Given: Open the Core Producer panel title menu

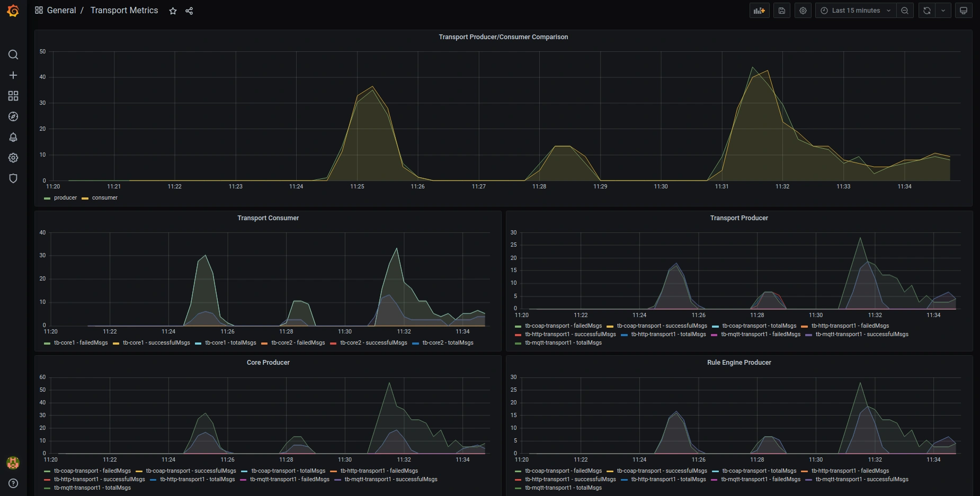Looking at the screenshot, I should [268, 363].
